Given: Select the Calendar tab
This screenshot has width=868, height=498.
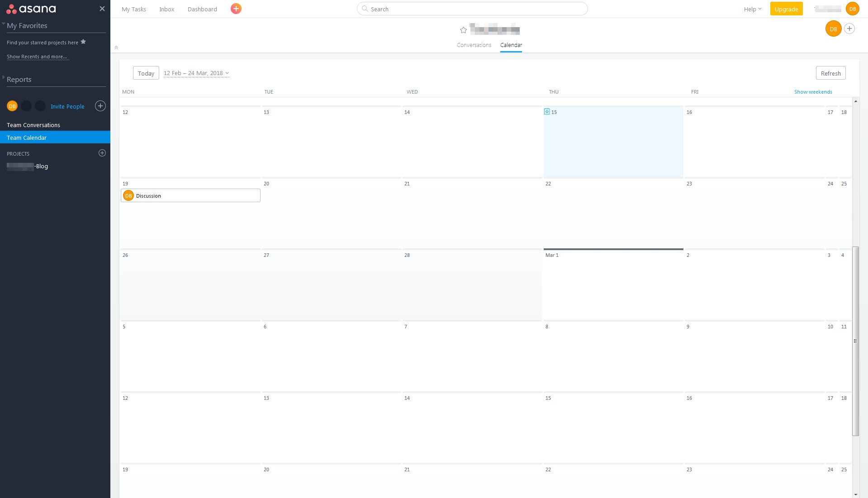Looking at the screenshot, I should click(x=511, y=45).
